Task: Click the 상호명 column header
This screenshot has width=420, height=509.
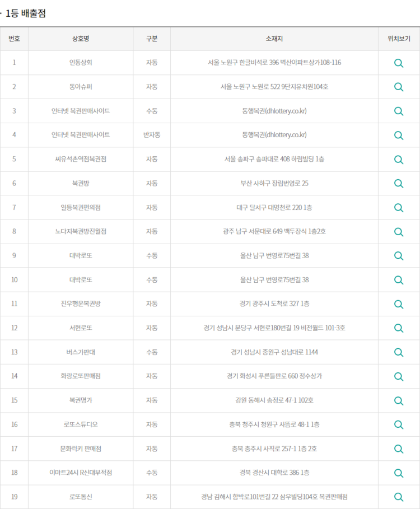Action: pyautogui.click(x=81, y=39)
